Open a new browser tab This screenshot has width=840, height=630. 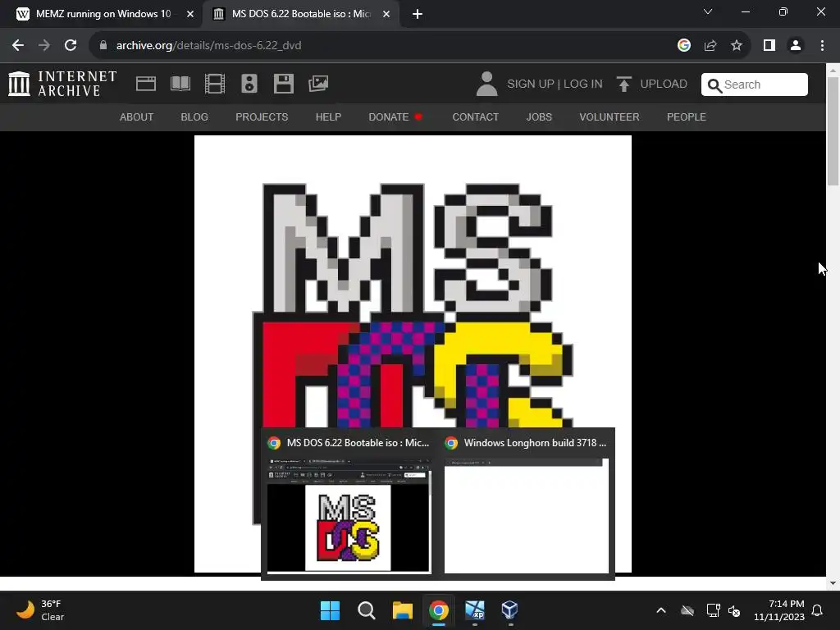(x=418, y=15)
